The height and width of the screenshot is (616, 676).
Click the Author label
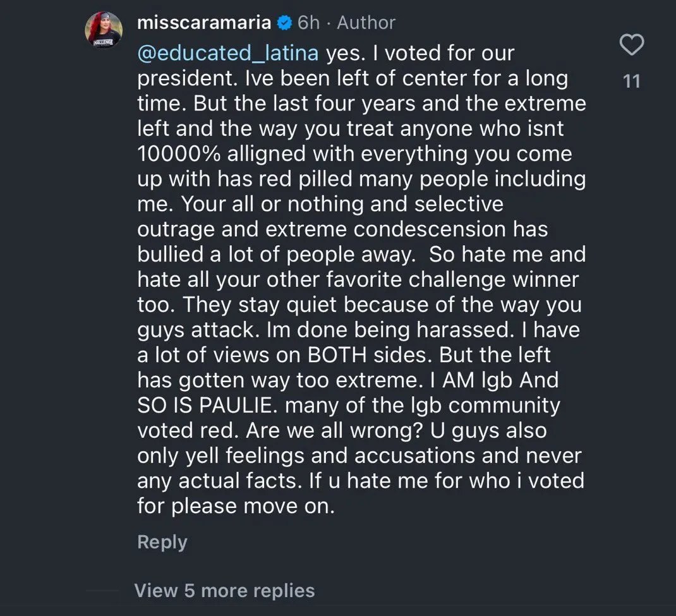point(366,23)
